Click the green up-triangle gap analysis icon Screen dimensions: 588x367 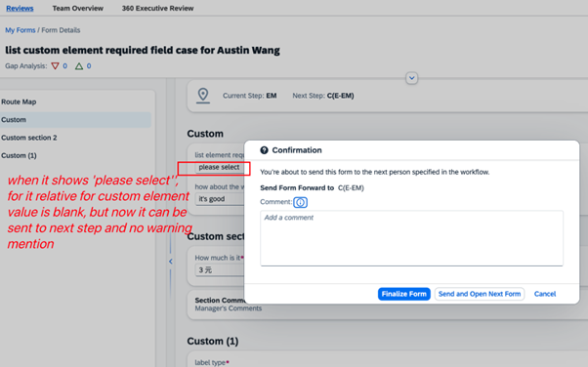tap(79, 66)
